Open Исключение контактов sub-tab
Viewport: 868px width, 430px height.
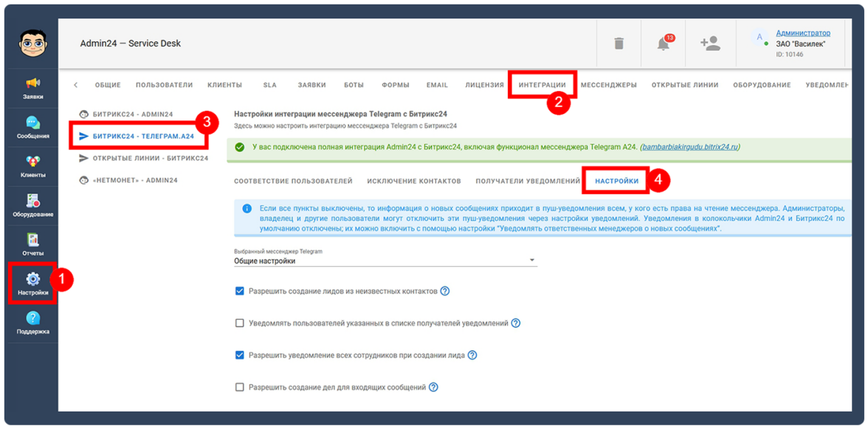click(414, 181)
